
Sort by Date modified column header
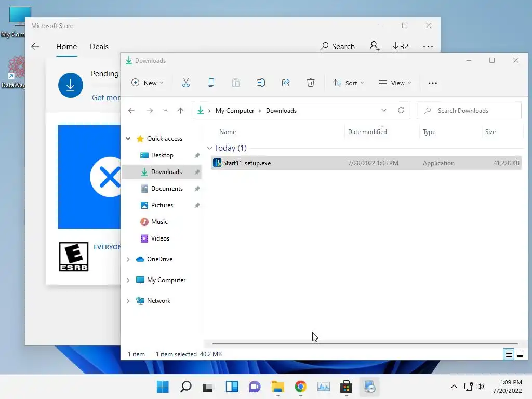(x=367, y=131)
